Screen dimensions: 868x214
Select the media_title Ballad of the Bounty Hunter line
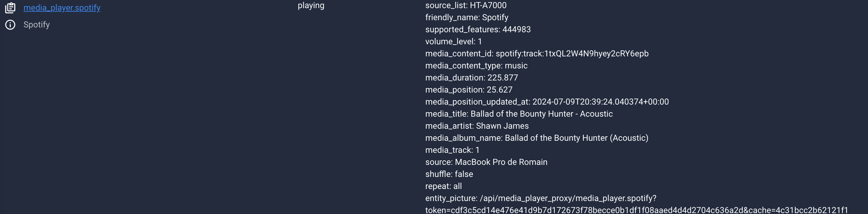[x=519, y=114]
